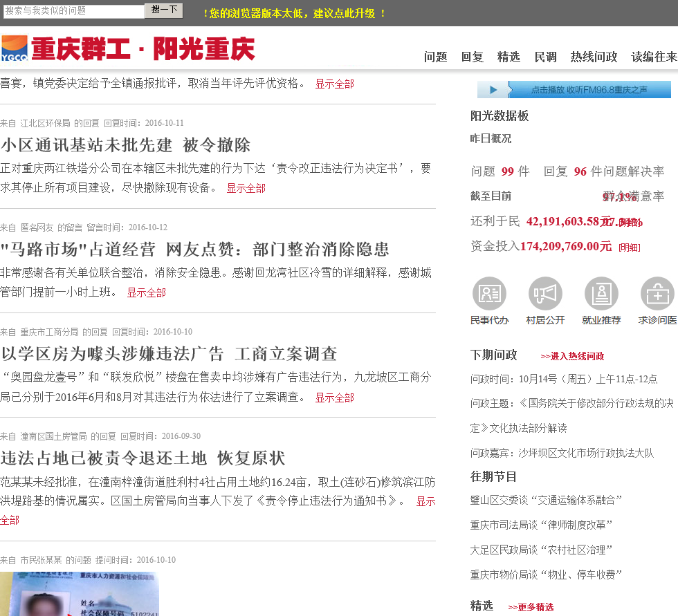Click the 搜一下 search button
Viewport: 678px width, 616px height.
click(164, 10)
